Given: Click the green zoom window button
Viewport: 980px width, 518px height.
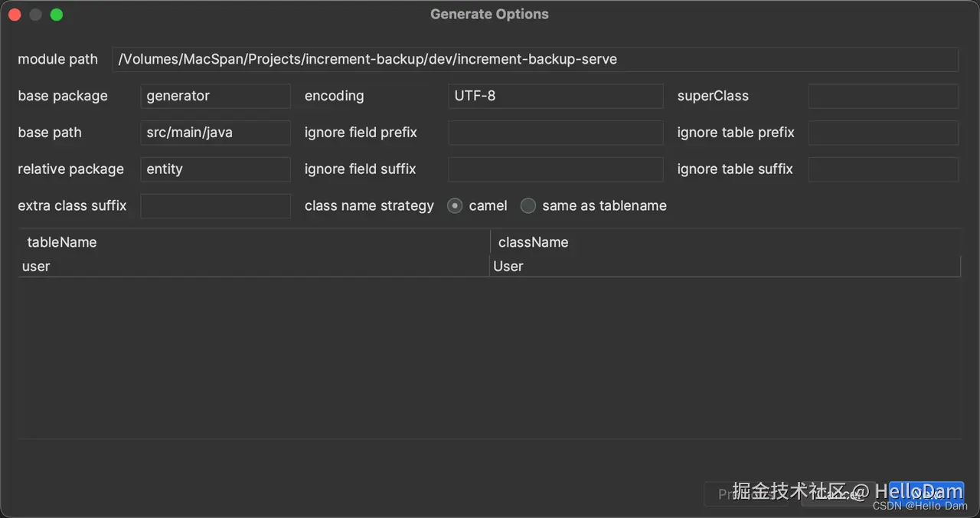Looking at the screenshot, I should [x=57, y=15].
